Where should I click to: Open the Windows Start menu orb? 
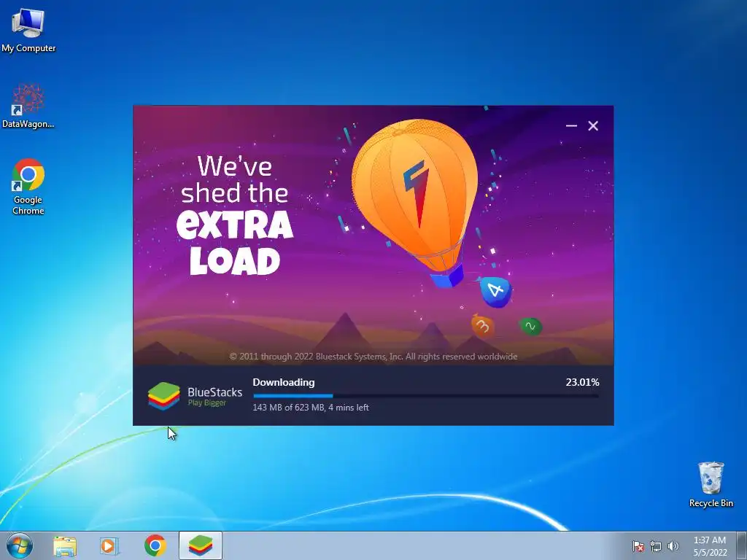point(20,545)
